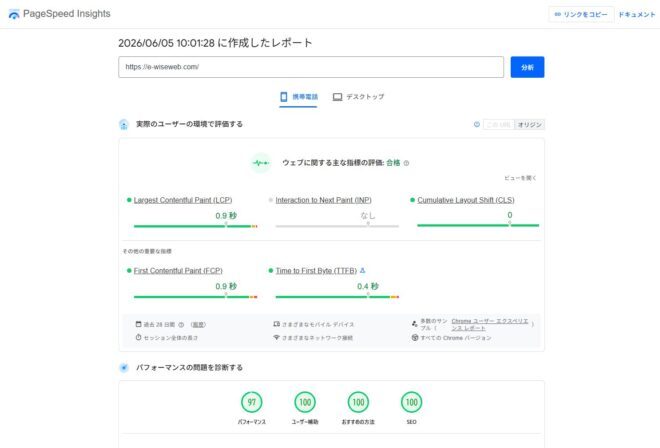
Task: Open Time to First Byte (TTFB) link
Action: coord(316,271)
